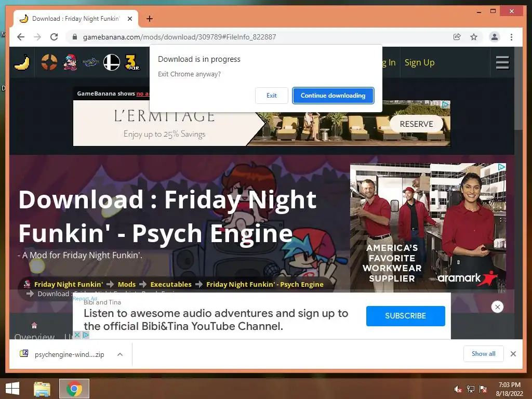Click the AdChoices icon on Aramark ad
This screenshot has height=399, width=532.
pos(501,167)
